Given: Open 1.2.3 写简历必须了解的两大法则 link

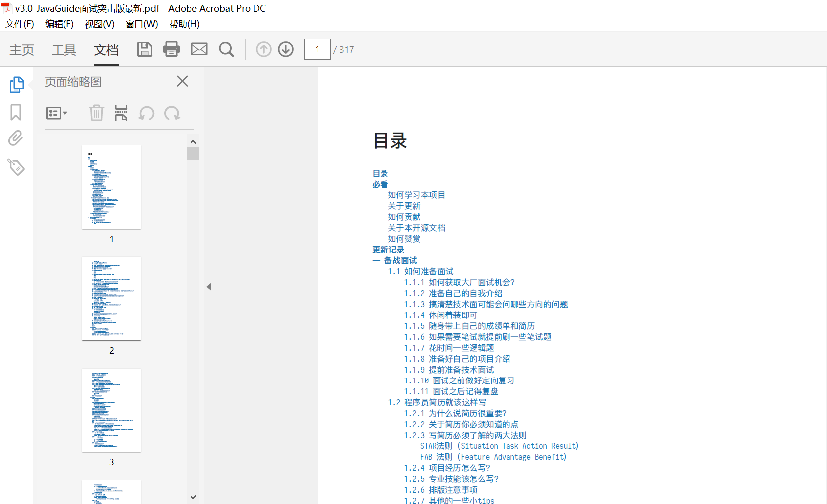Looking at the screenshot, I should point(465,435).
